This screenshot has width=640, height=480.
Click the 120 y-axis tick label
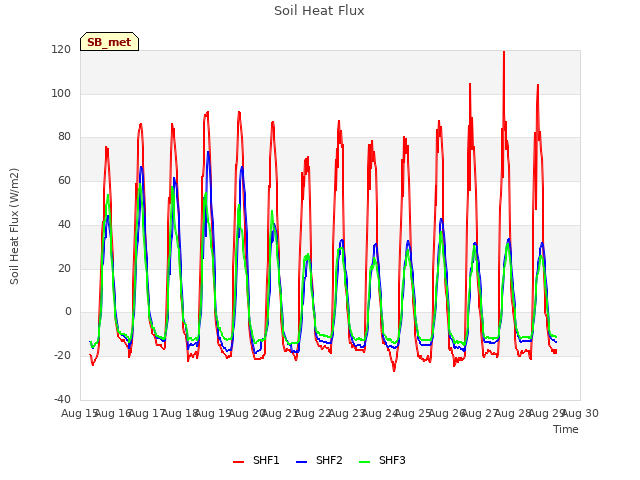tap(61, 49)
